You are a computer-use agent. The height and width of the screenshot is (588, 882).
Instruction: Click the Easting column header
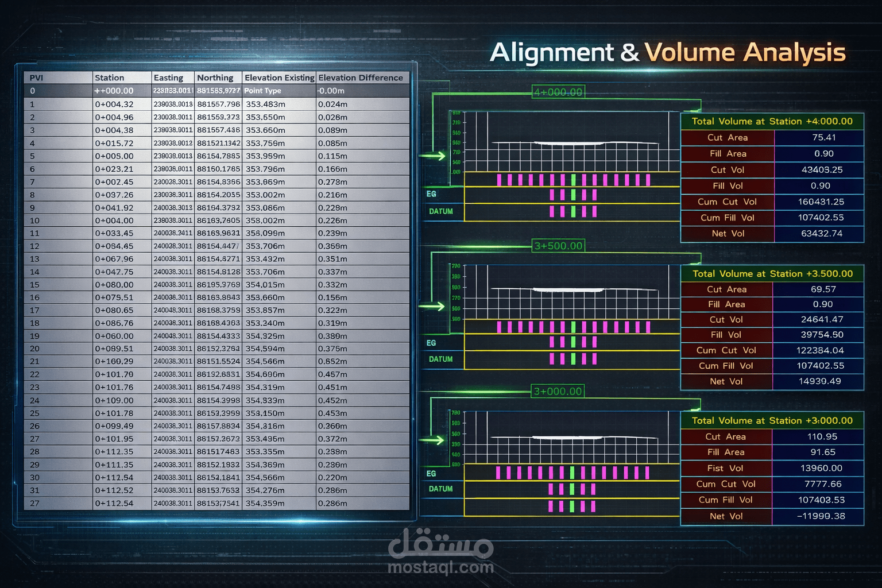click(x=173, y=78)
